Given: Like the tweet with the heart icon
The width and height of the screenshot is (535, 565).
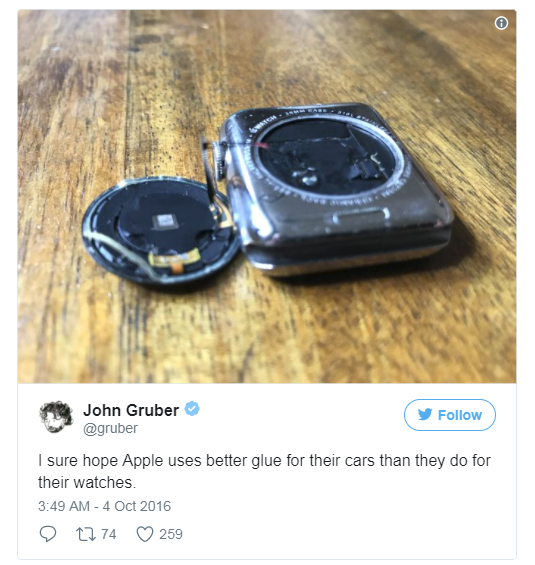Looking at the screenshot, I should (145, 534).
